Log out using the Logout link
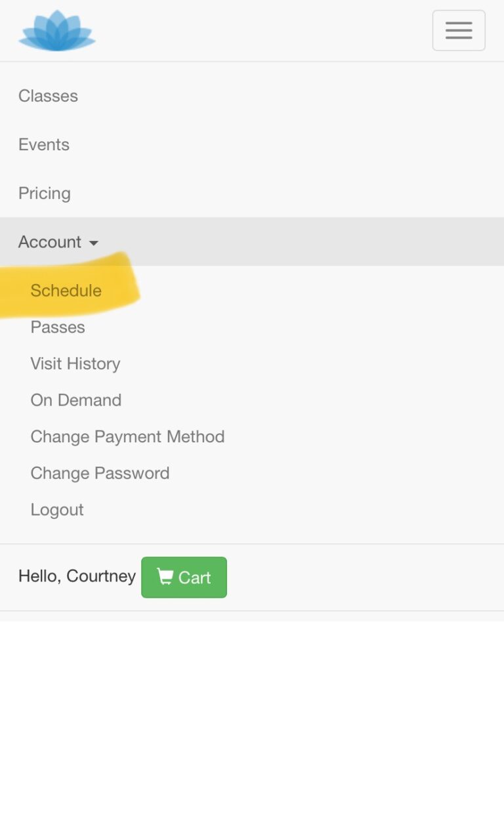504x819 pixels. coord(57,510)
